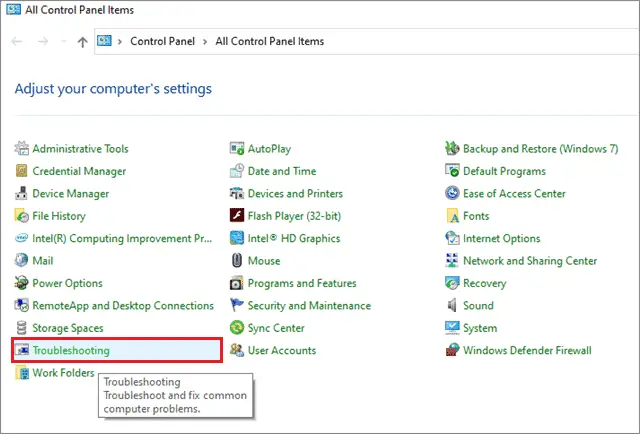Click the RemoteApp and Desktop Connections icon
640x434 pixels.
[22, 305]
